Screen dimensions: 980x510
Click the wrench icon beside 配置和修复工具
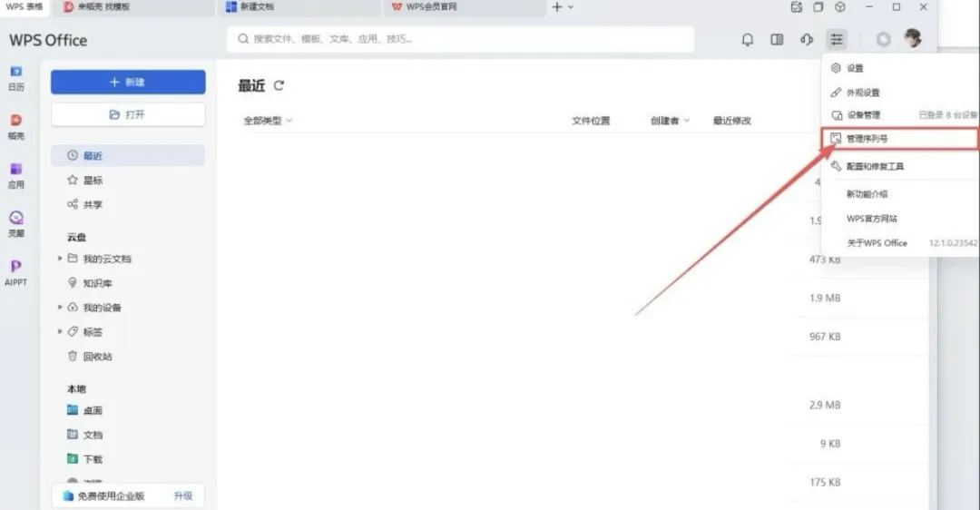coord(836,166)
